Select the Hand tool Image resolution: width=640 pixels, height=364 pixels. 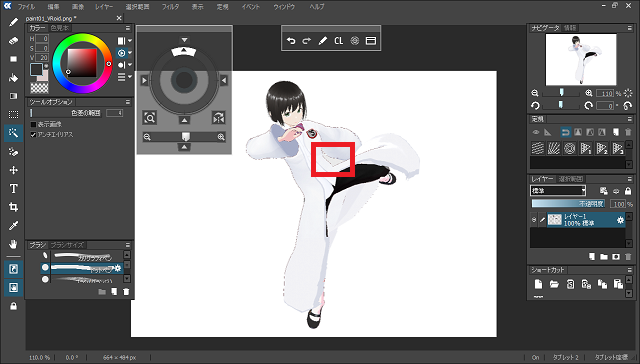(x=13, y=244)
